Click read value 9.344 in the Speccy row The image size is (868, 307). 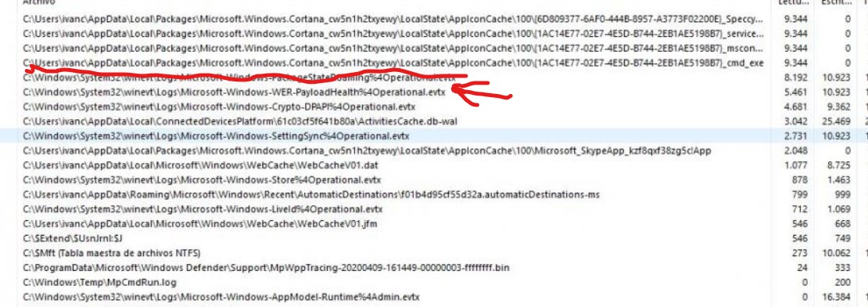pyautogui.click(x=795, y=20)
